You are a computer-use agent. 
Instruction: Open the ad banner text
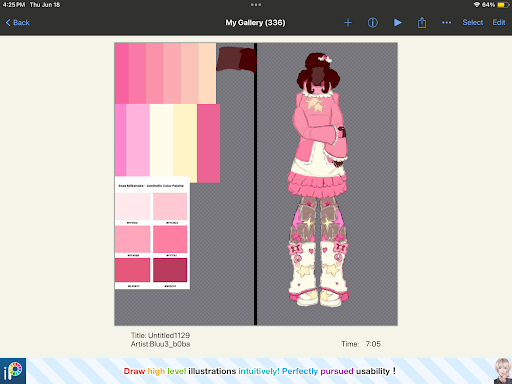tap(260, 371)
